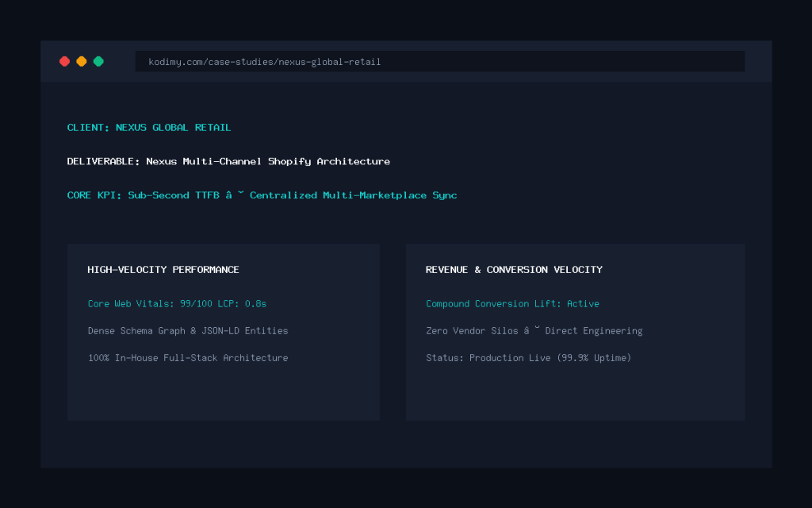Click the orange minimize window dot

pyautogui.click(x=82, y=62)
